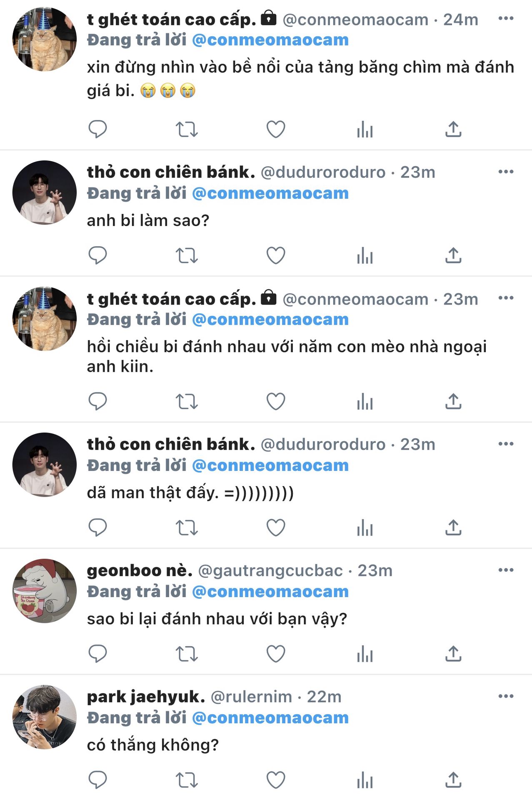The image size is (532, 800).
Task: Open the park jaehyuk display name
Action: point(146,696)
